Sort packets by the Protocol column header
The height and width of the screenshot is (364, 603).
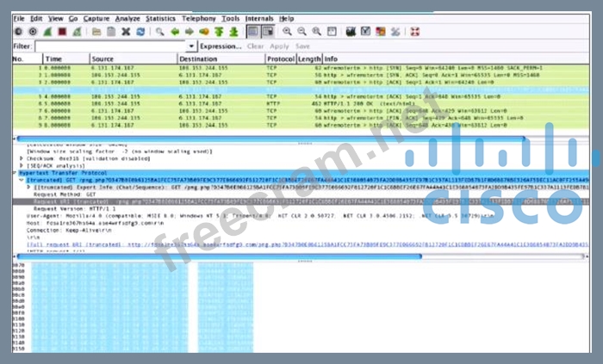click(x=279, y=59)
